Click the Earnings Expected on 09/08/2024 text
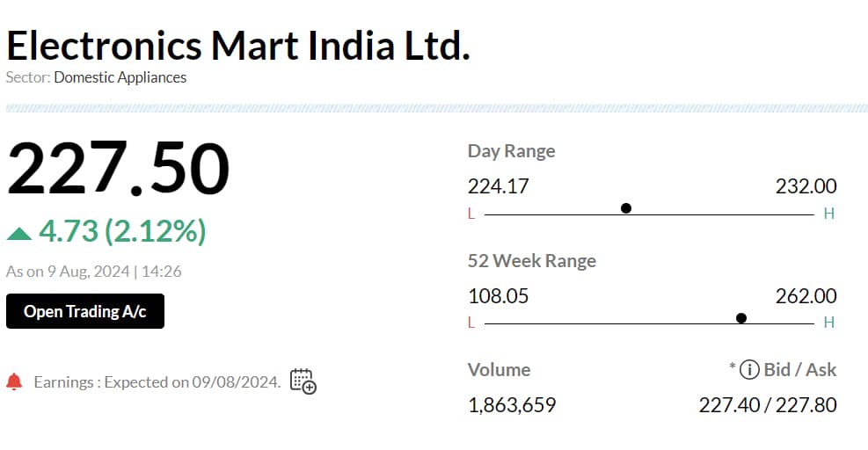 pos(157,382)
